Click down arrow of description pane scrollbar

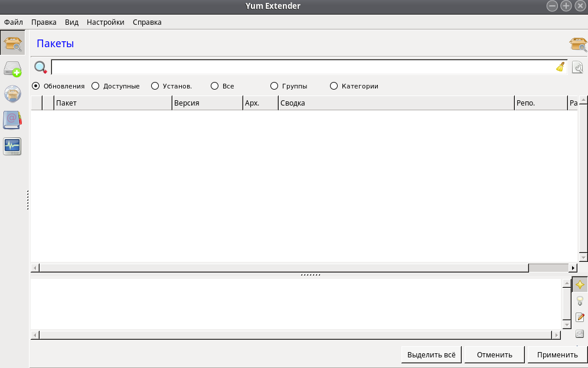(567, 324)
